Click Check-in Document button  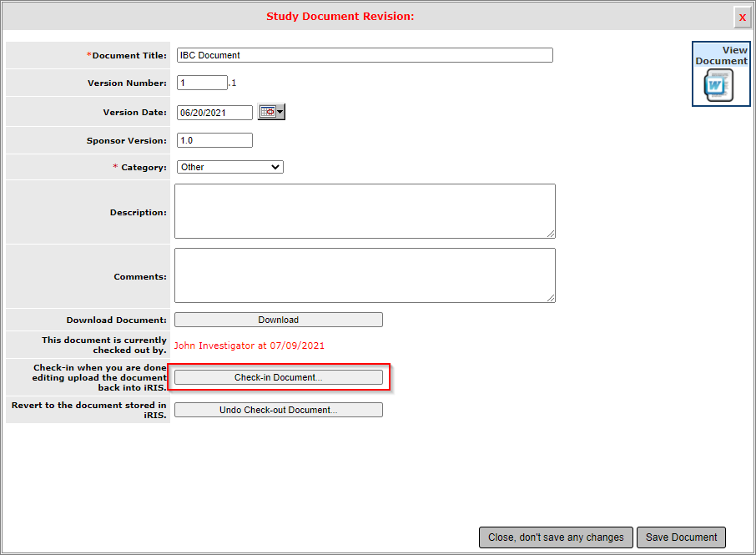point(278,377)
